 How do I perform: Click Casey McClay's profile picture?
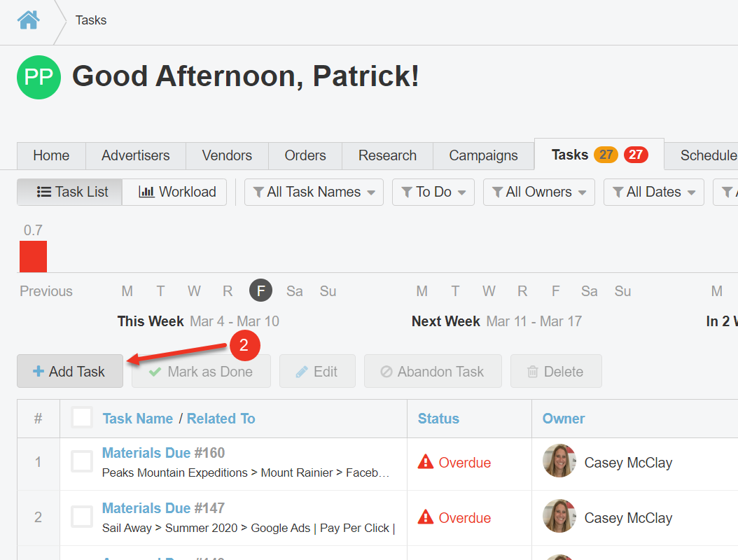pos(559,461)
